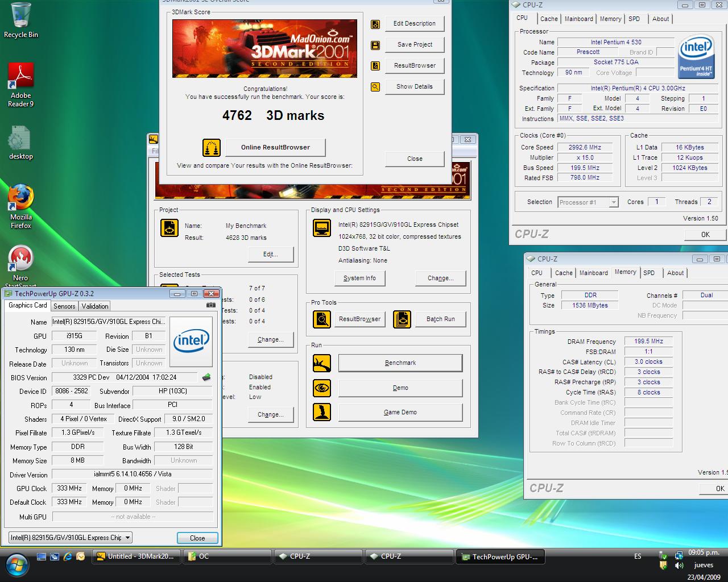Click the Intel logo in GPU-Z
The image size is (728, 582).
[x=191, y=342]
